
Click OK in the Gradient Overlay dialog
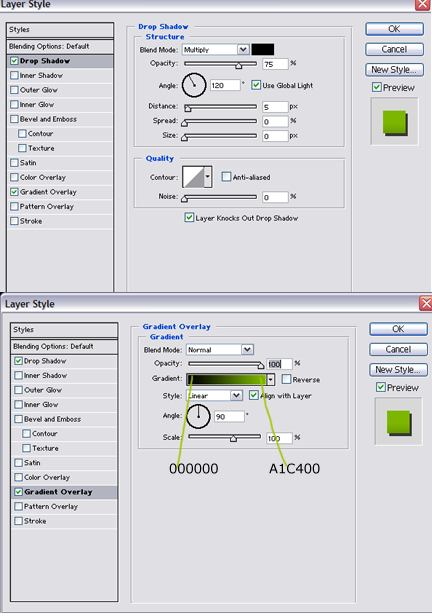pyautogui.click(x=398, y=329)
